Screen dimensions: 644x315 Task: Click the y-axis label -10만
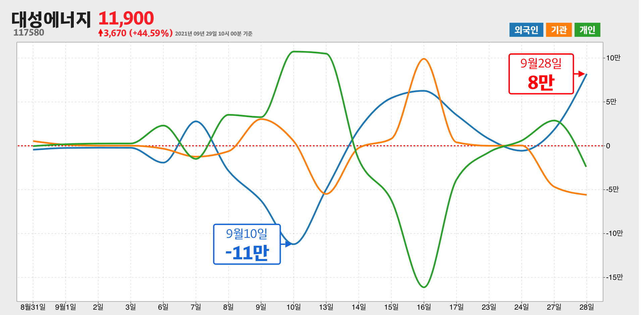point(614,233)
